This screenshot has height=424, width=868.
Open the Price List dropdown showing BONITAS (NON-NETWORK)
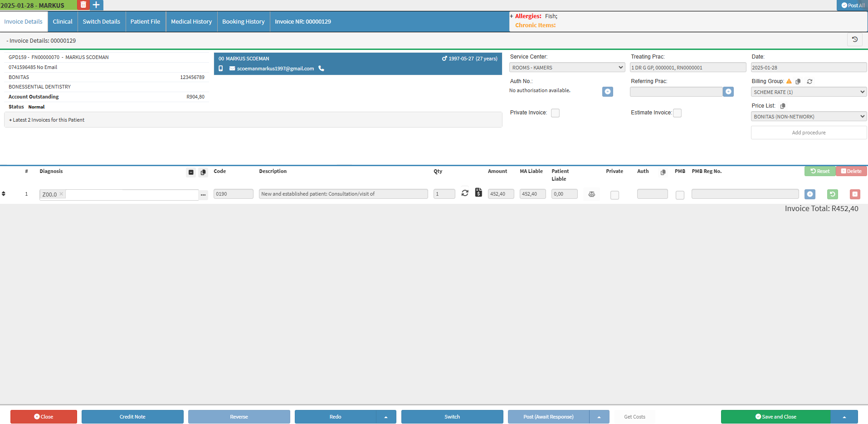coord(809,117)
